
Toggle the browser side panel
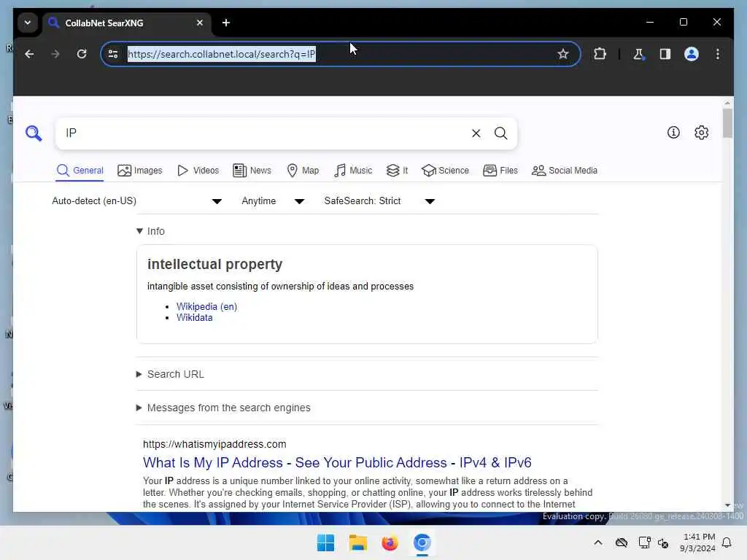point(665,54)
